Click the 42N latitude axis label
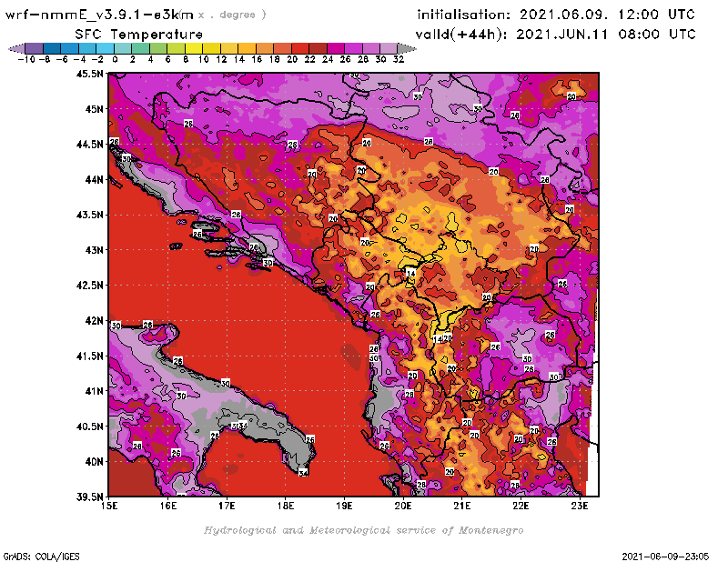Viewport: 728px width, 562px height. coord(94,321)
